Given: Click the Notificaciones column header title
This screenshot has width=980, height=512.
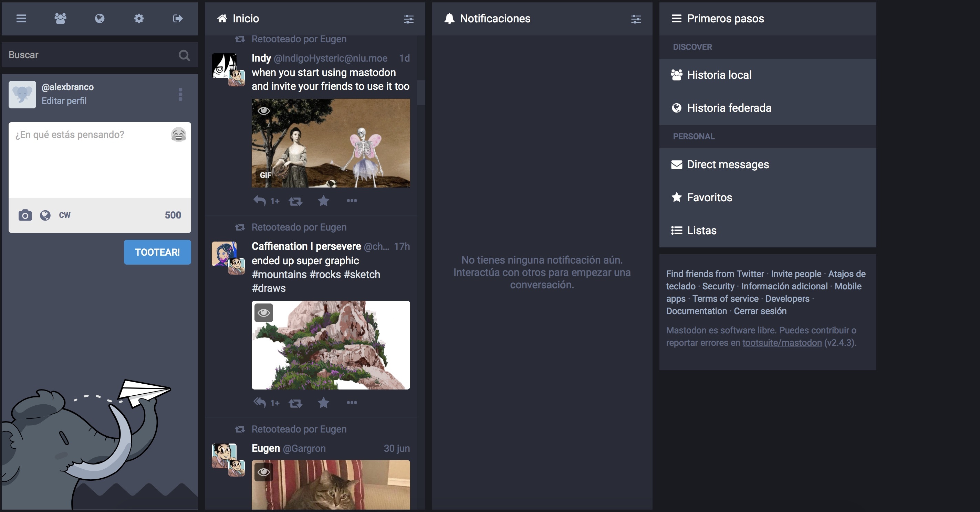Looking at the screenshot, I should tap(495, 19).
